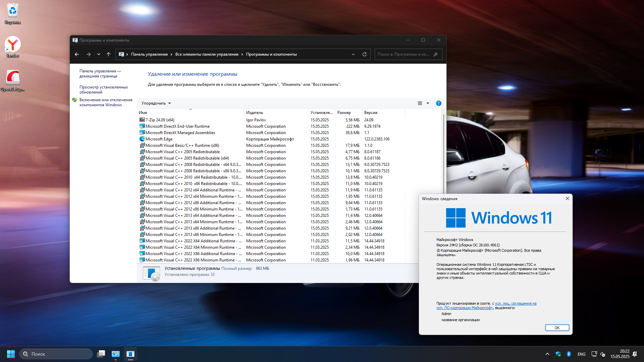Open the Windows Start menu
The width and height of the screenshot is (644, 362).
click(11, 354)
